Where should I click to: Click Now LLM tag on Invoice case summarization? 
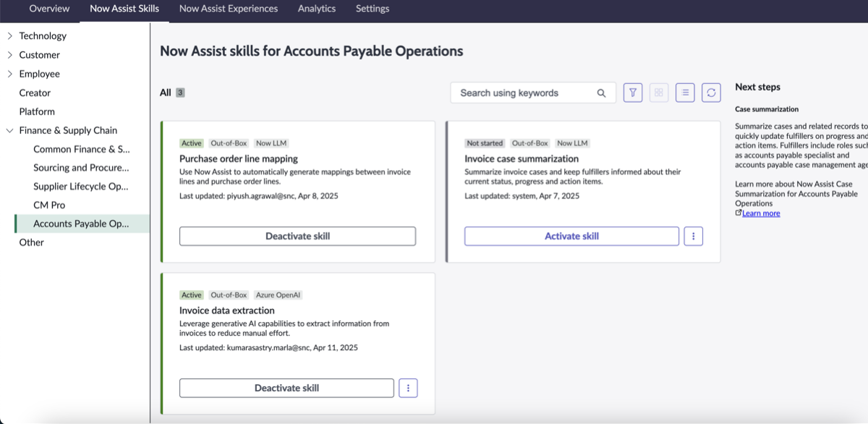(x=573, y=143)
